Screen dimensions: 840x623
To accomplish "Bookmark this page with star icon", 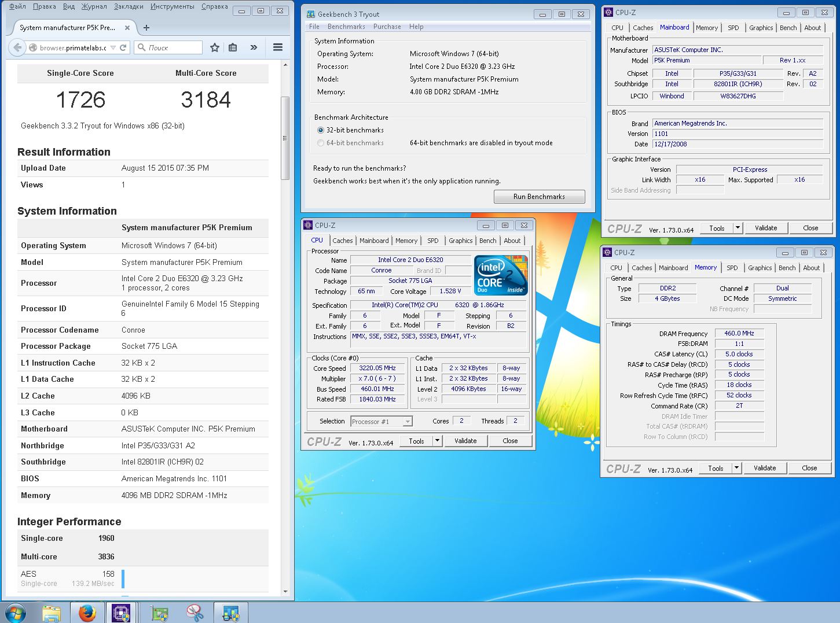I will [214, 47].
